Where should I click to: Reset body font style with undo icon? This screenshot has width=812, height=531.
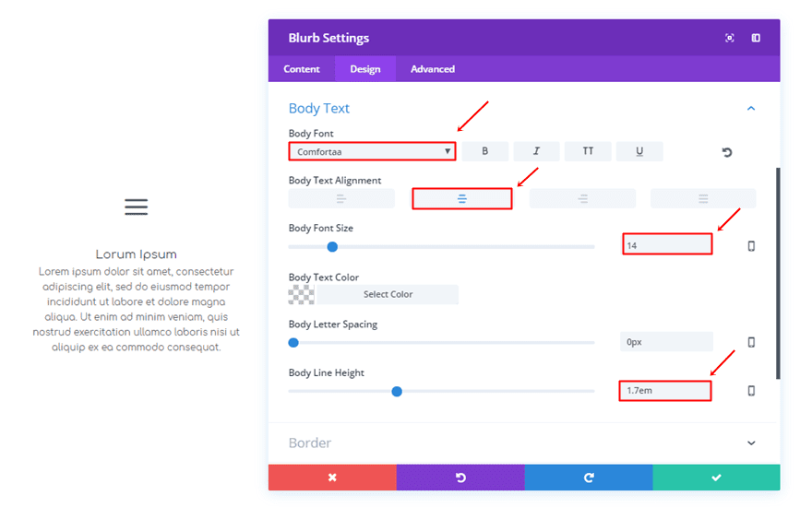coord(727,152)
